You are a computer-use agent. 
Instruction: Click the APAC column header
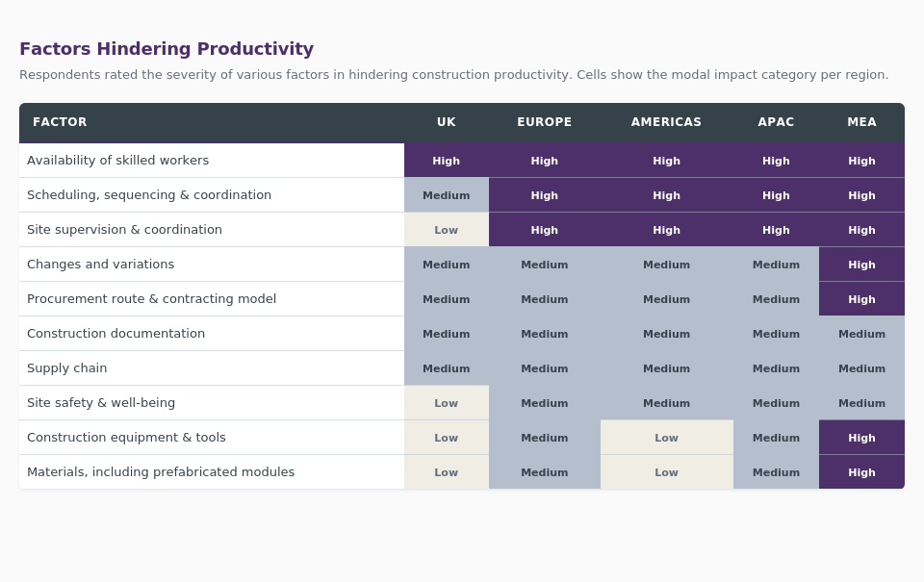776,122
